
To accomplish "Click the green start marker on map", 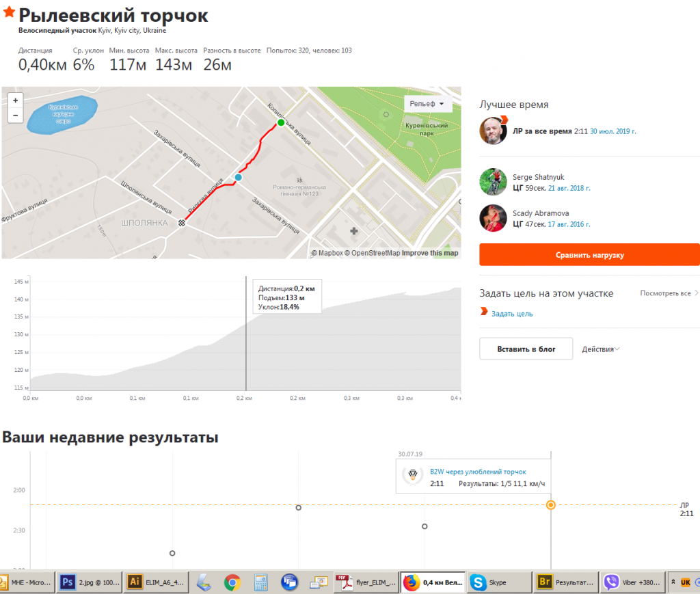I will pyautogui.click(x=280, y=122).
